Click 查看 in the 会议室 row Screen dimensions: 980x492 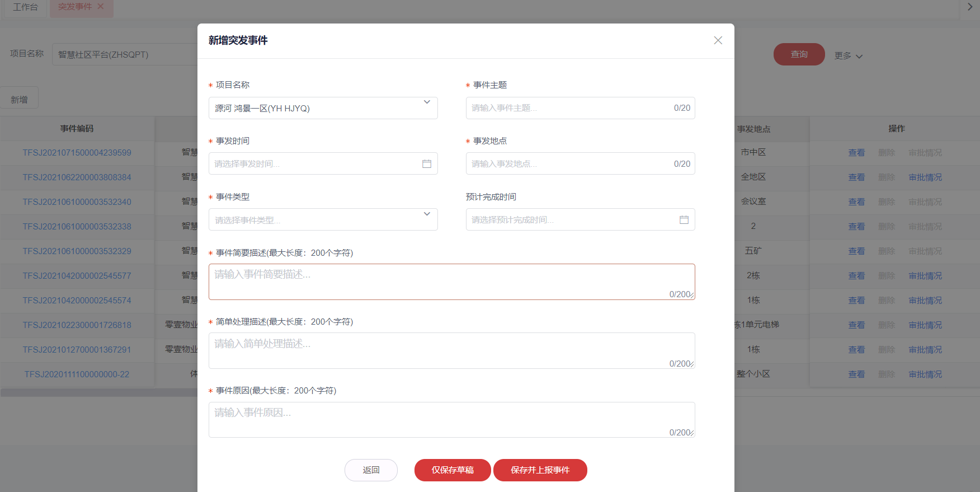tap(856, 202)
